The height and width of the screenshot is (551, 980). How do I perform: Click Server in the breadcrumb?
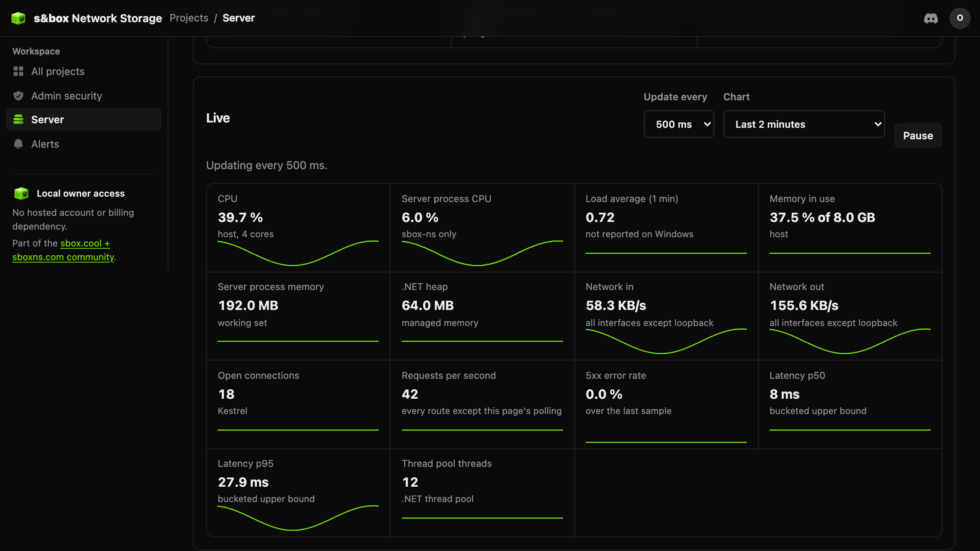(x=238, y=18)
